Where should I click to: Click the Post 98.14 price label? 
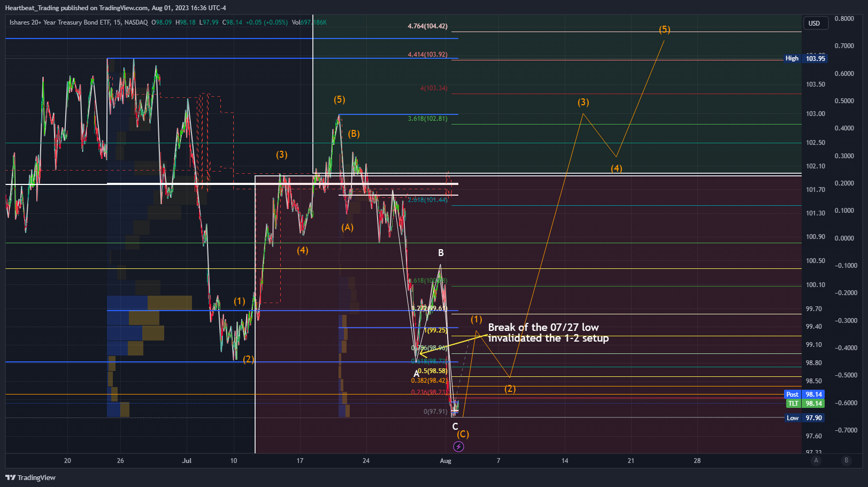(805, 395)
